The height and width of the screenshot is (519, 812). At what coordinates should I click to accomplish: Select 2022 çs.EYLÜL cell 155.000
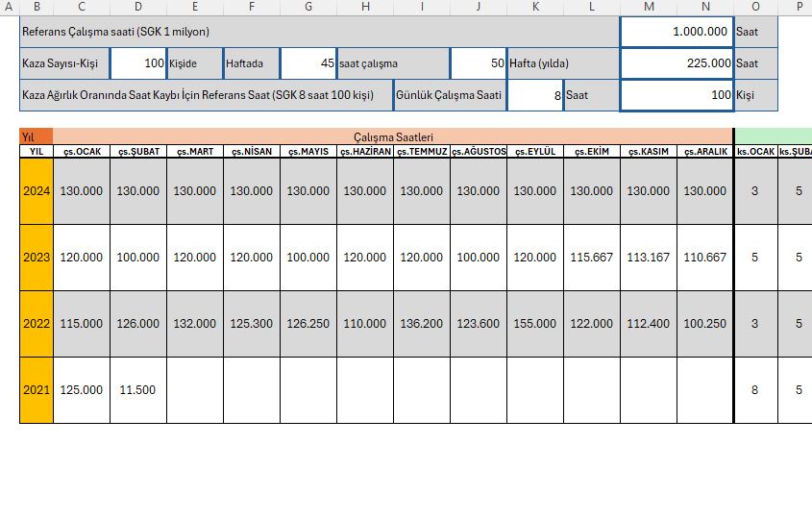[x=535, y=324]
